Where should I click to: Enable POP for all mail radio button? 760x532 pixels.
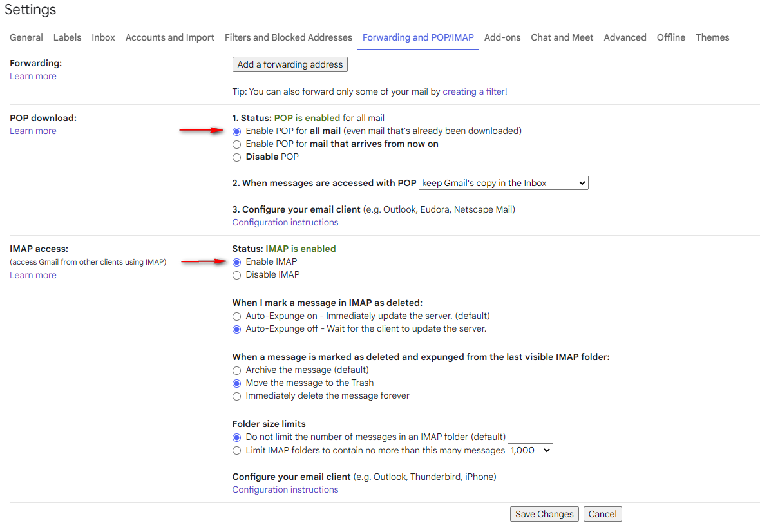point(237,131)
